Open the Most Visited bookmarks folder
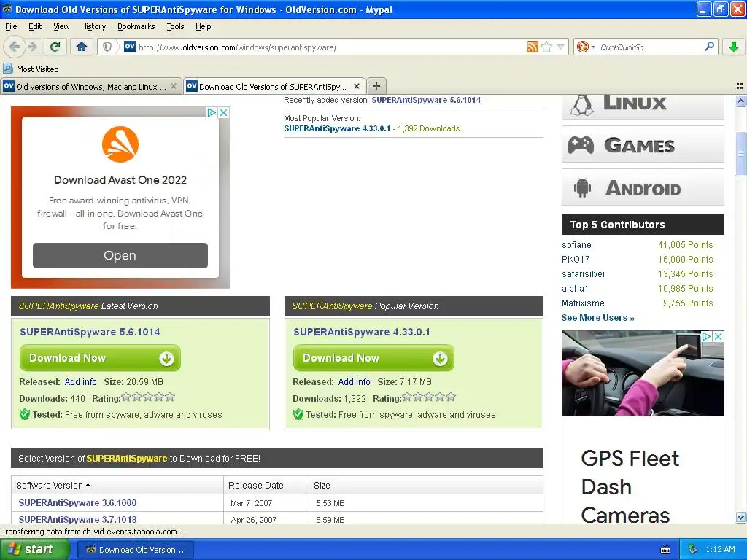This screenshot has height=560, width=747. (31, 69)
